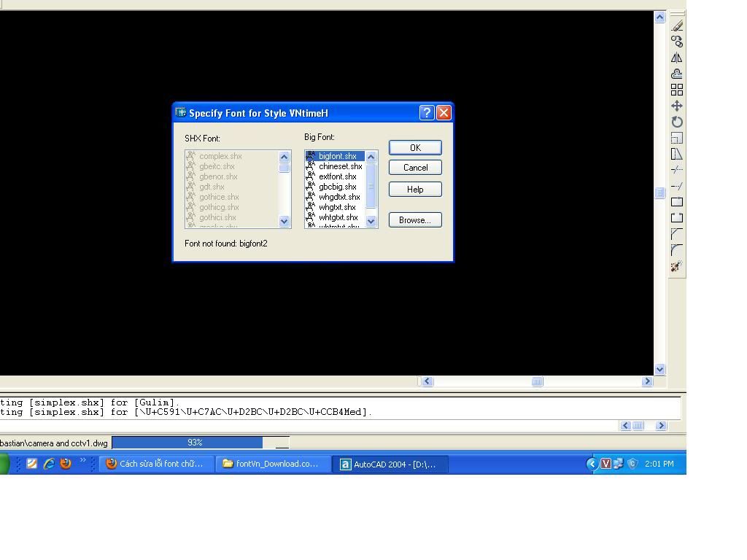The width and height of the screenshot is (747, 560).
Task: Select the Extend tool
Action: [677, 186]
